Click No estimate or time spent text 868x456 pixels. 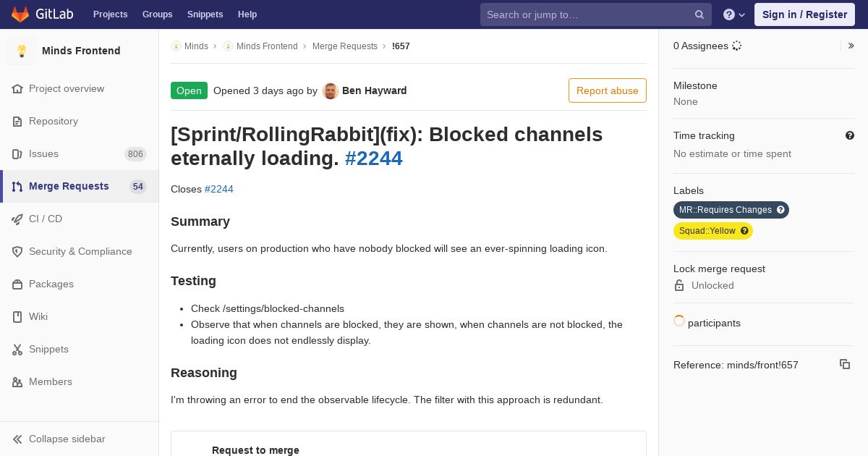coord(732,153)
